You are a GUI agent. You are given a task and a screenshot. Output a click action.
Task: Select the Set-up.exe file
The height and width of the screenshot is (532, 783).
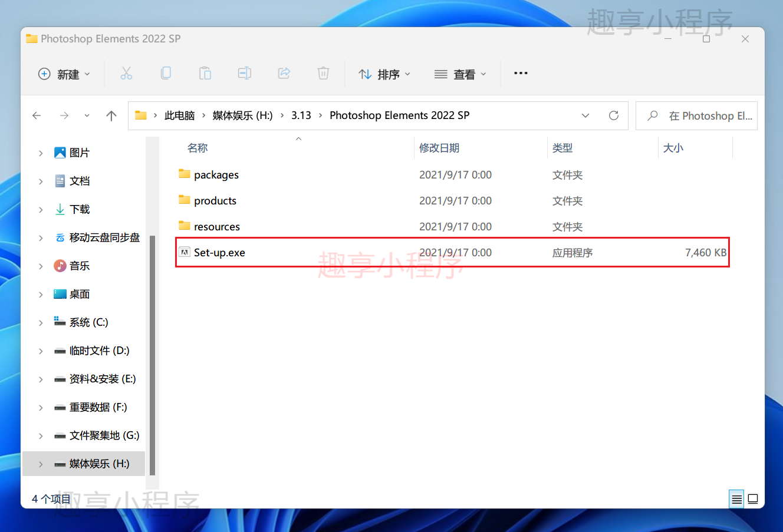coord(219,253)
